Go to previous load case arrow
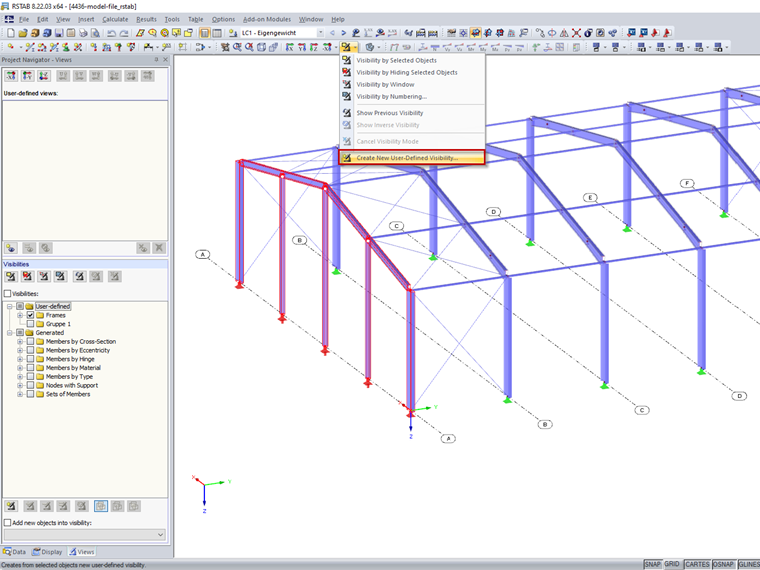Screen dimensions: 760x570 [x=332, y=33]
